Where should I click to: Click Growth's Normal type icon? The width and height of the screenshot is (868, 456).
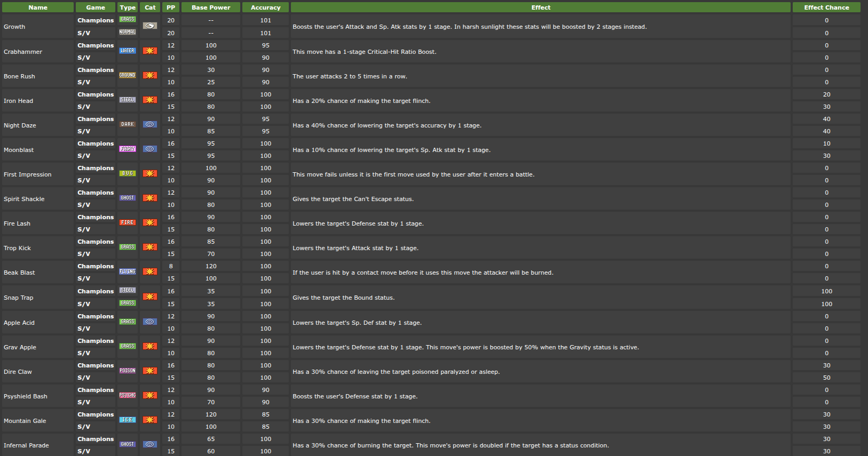click(128, 32)
